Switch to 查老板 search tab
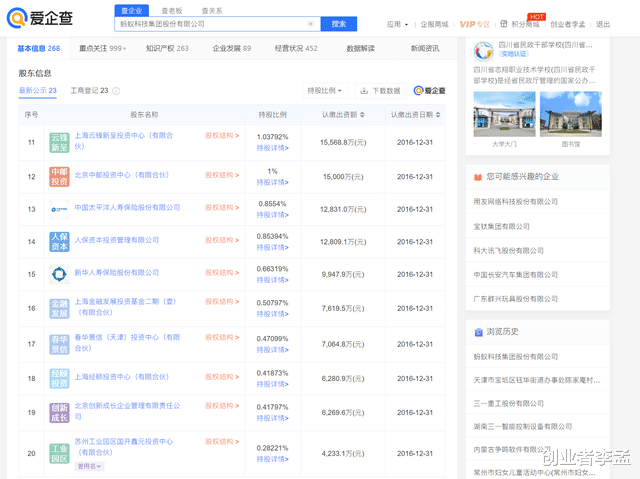Image resolution: width=640 pixels, height=479 pixels. (x=172, y=11)
